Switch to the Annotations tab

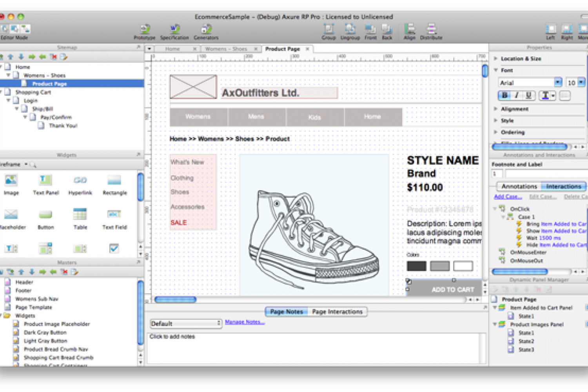pyautogui.click(x=519, y=186)
